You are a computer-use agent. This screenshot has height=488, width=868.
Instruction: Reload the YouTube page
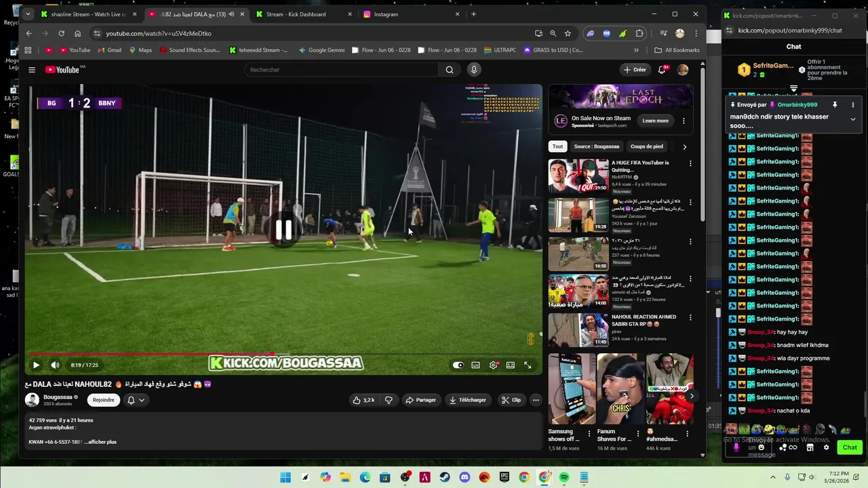point(61,33)
